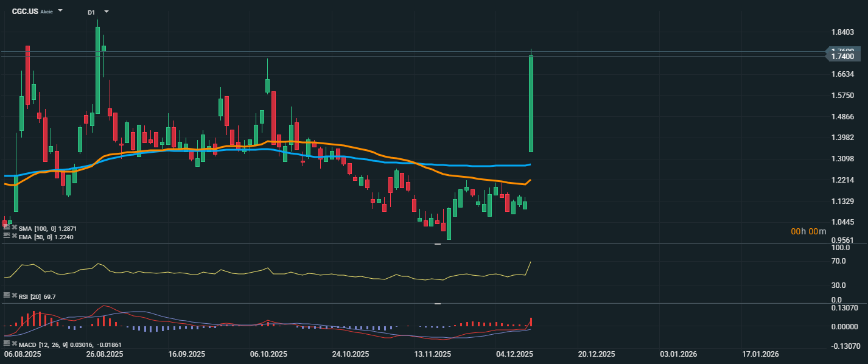Click the 06.10.2025 date axis label
Screen dimensions: 868x364
click(x=268, y=354)
